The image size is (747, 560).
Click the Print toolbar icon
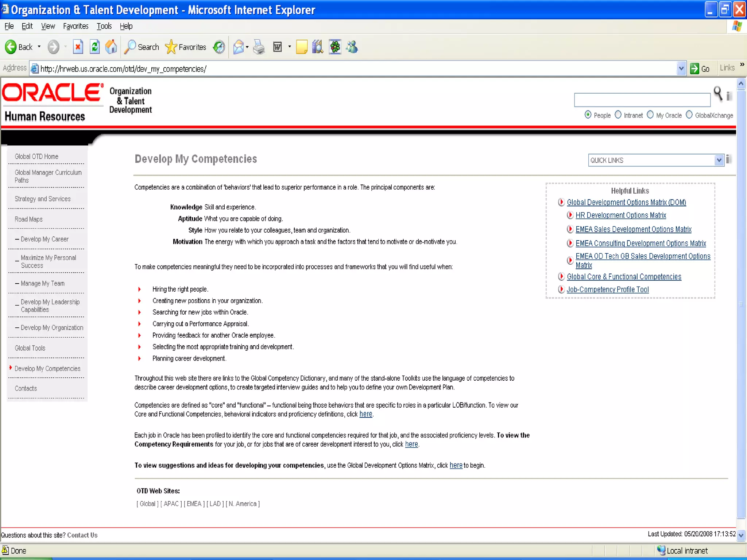pyautogui.click(x=259, y=47)
